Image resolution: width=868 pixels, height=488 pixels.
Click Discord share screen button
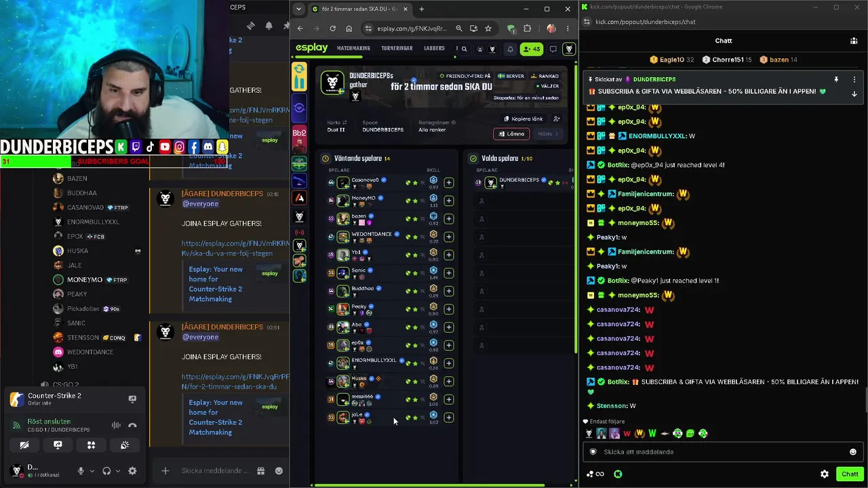click(58, 445)
